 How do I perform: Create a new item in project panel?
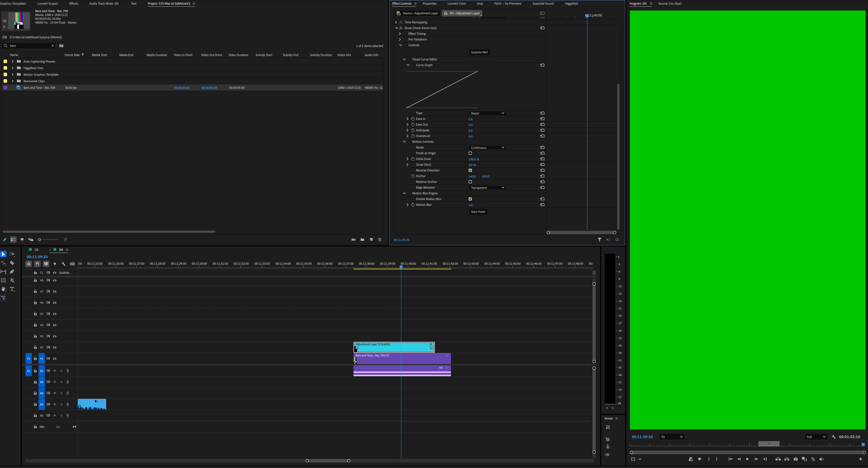(x=371, y=240)
